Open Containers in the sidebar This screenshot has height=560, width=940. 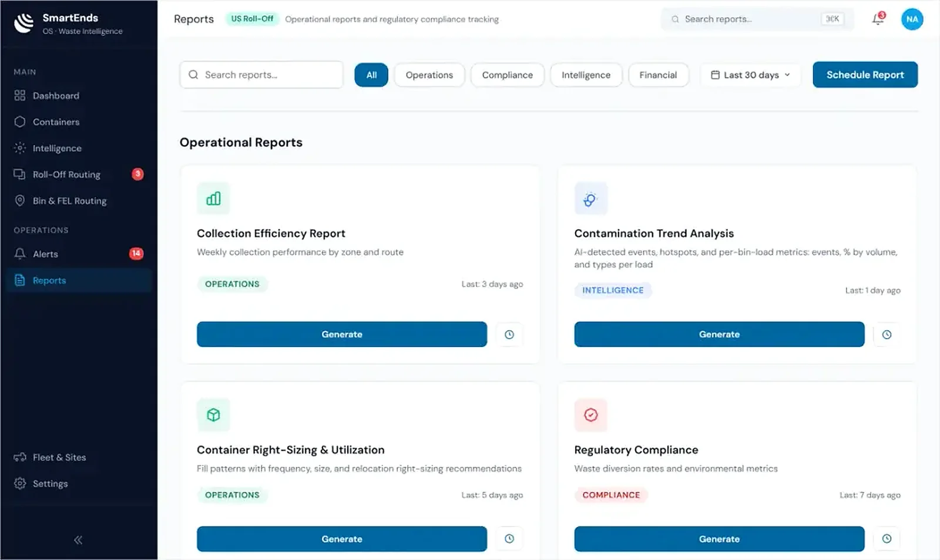point(79,122)
